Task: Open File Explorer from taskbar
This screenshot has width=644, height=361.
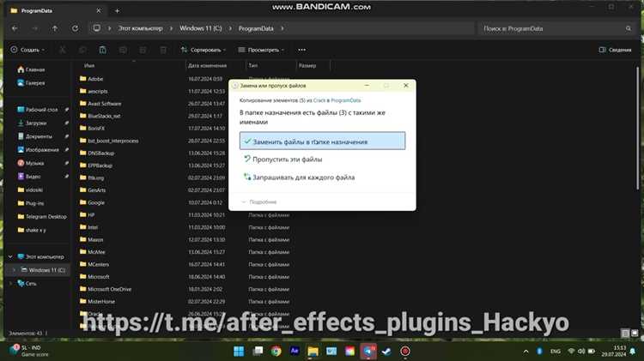Action: coord(313,352)
